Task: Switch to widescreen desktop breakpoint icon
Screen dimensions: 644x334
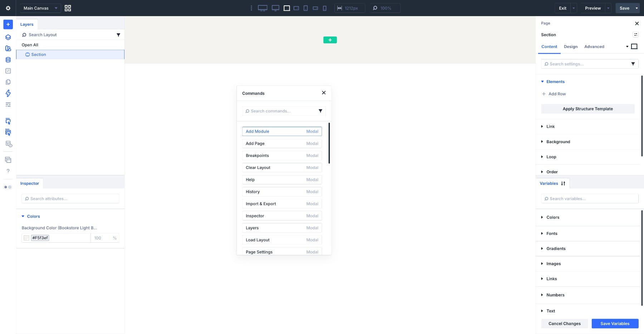Action: click(x=263, y=8)
